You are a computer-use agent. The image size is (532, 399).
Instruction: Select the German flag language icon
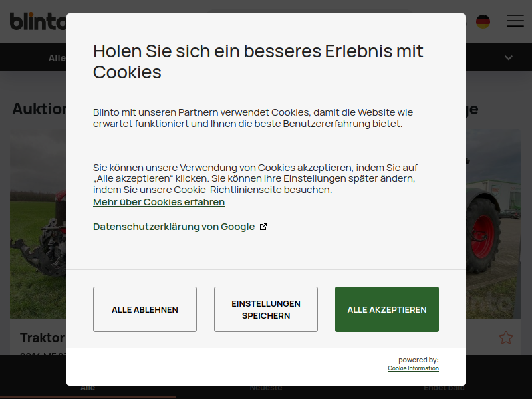tap(483, 21)
